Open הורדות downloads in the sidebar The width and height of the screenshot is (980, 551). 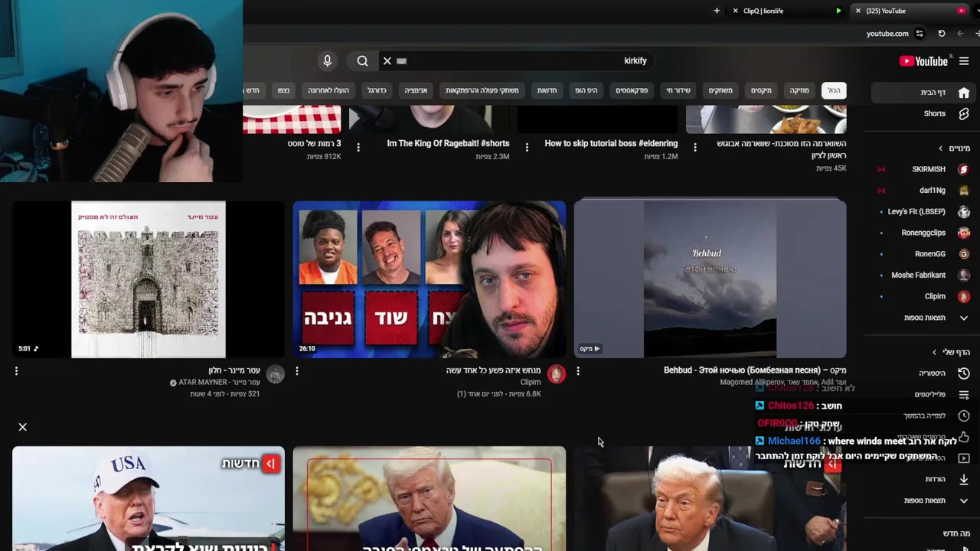(925, 479)
